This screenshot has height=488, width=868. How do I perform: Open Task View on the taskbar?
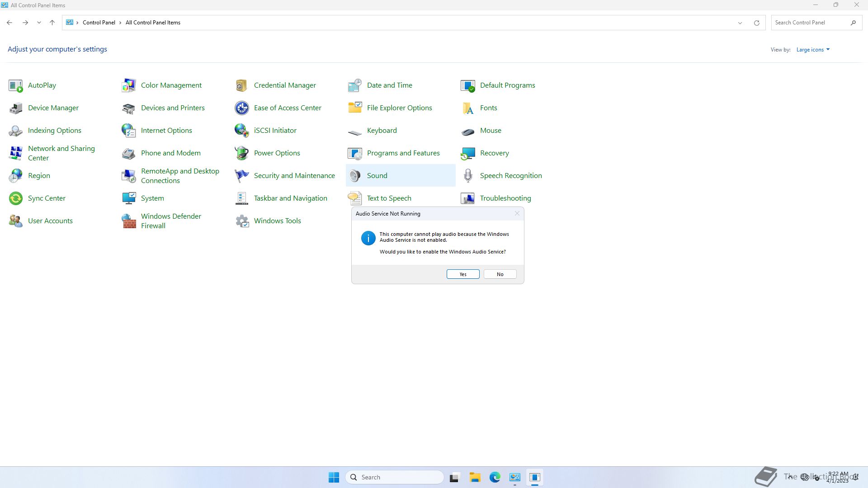[x=454, y=477]
